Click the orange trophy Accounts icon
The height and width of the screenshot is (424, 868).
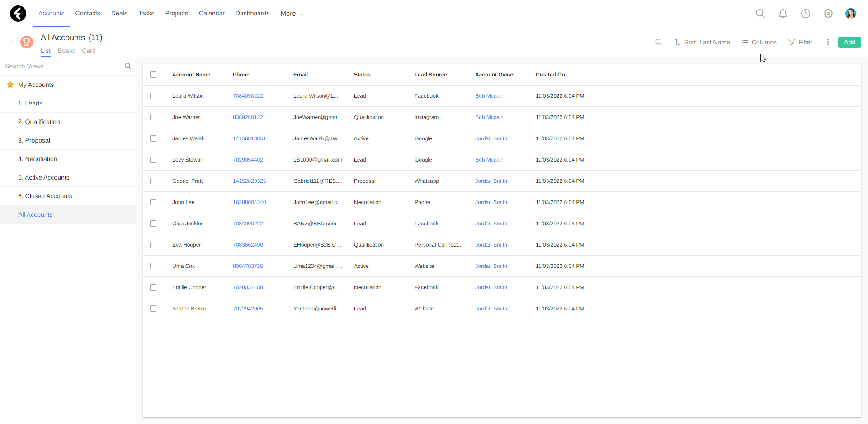[x=27, y=42]
